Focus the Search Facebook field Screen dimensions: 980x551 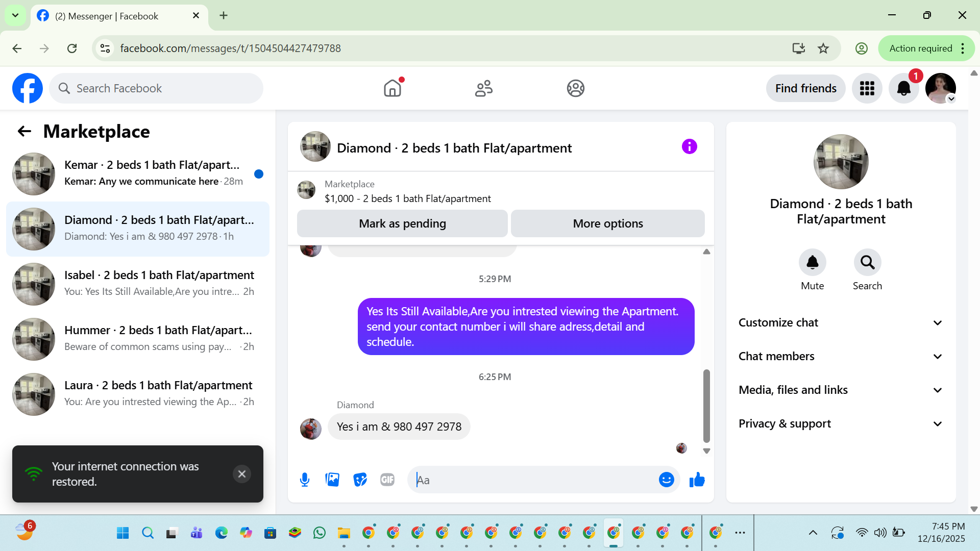[156, 88]
